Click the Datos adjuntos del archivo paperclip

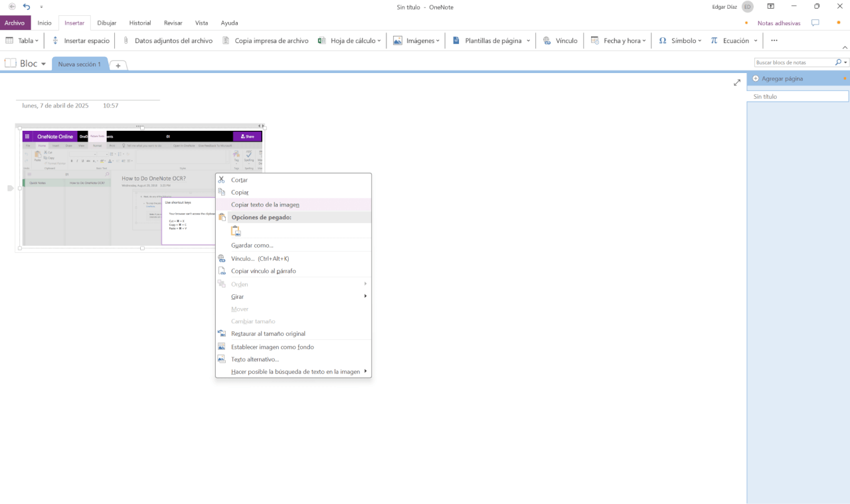point(126,41)
